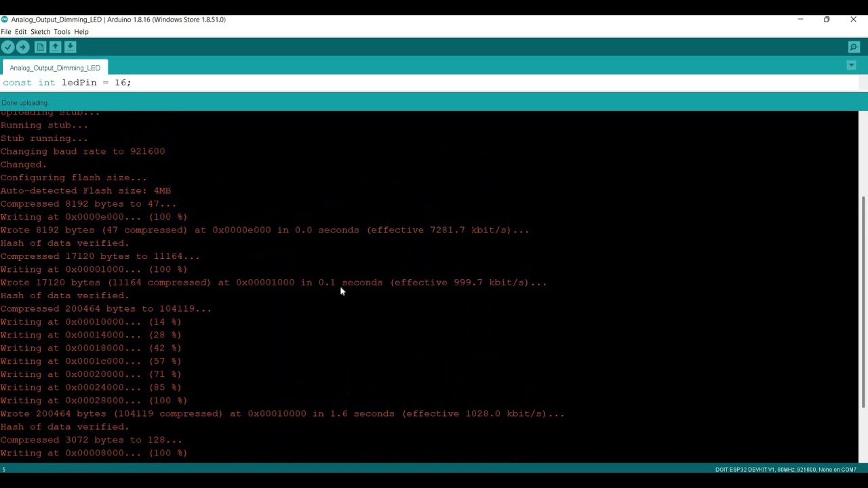Click the code line 'const int ledPin = 16;'
This screenshot has width=868, height=488.
tap(66, 83)
